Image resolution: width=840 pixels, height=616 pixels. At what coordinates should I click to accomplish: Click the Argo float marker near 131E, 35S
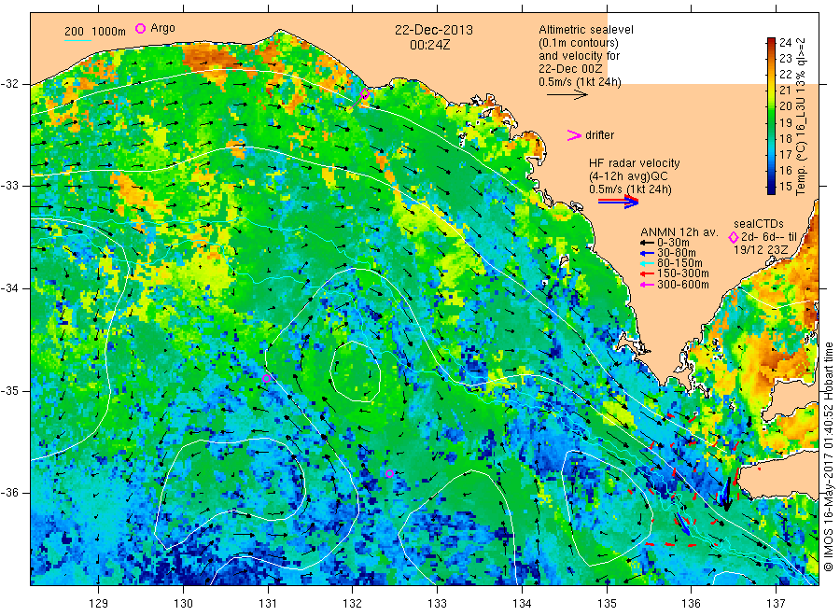point(266,378)
